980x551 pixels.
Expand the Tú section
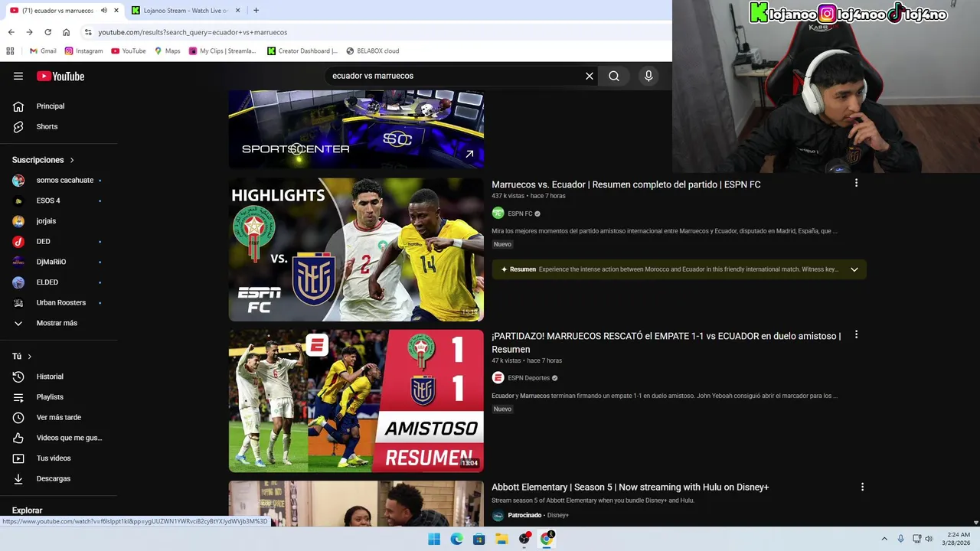tap(22, 357)
